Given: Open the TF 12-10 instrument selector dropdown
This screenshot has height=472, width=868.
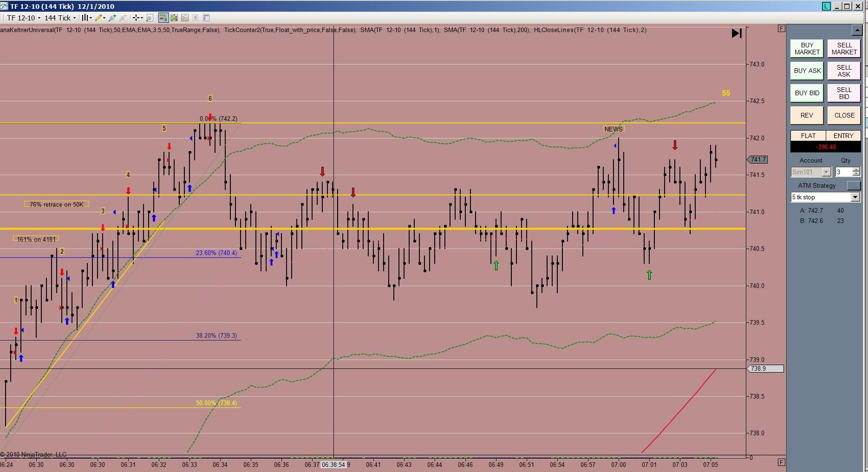Looking at the screenshot, I should 24,18.
